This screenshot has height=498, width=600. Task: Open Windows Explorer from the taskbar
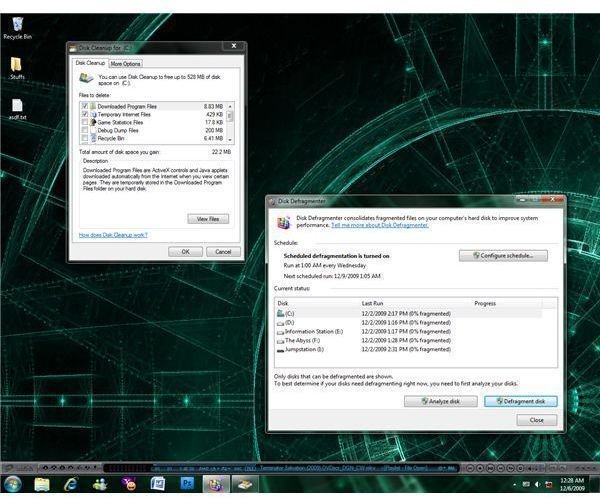click(42, 484)
